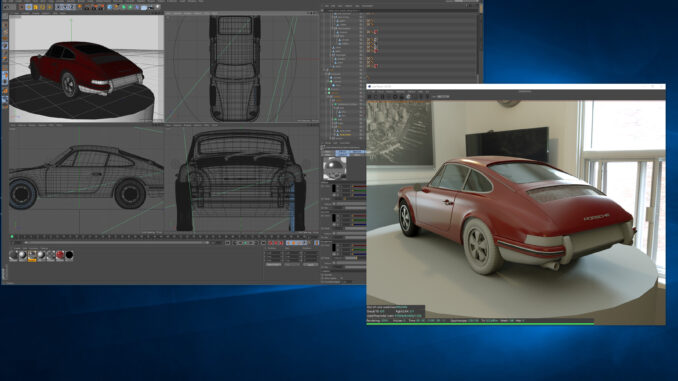The image size is (678, 381).
Task: Click the render window title bar
Action: pos(515,86)
